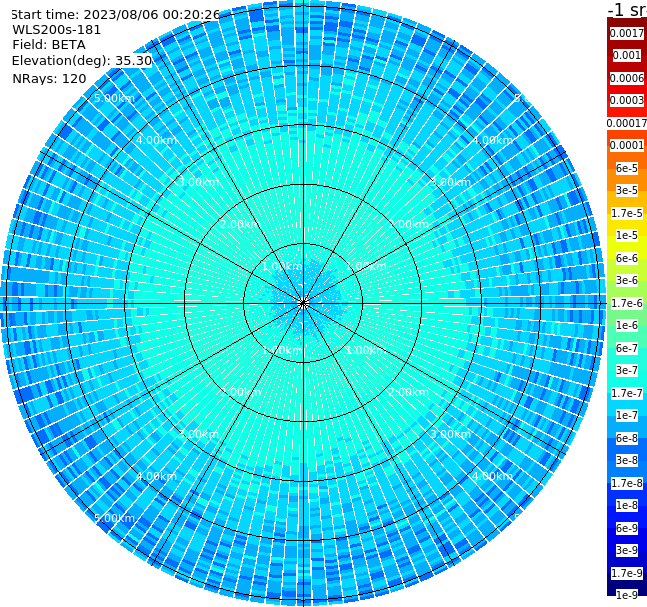Pick the 0.0003 color scale label
This screenshot has width=647, height=607.
point(627,100)
